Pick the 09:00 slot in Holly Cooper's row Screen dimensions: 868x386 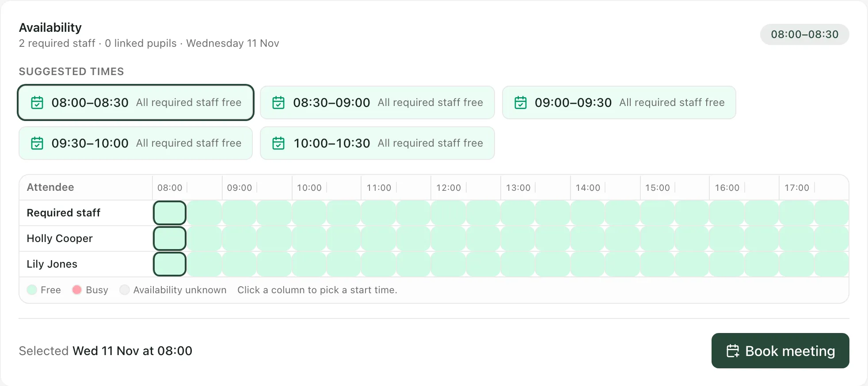(239, 238)
